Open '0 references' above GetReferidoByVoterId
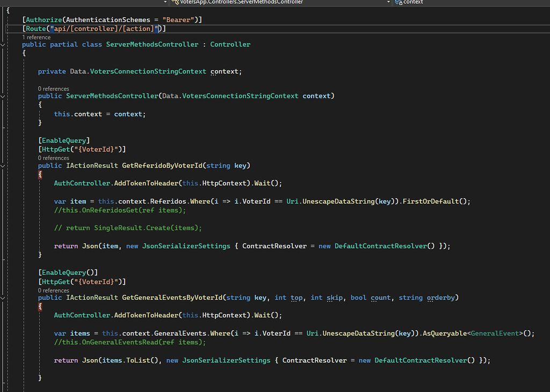Screen dimensions: 550x392 [54, 158]
